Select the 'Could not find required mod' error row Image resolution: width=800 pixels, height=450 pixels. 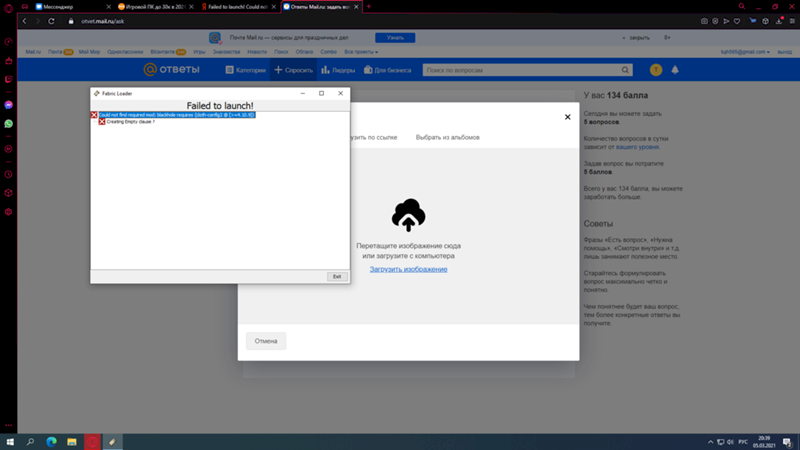point(177,115)
